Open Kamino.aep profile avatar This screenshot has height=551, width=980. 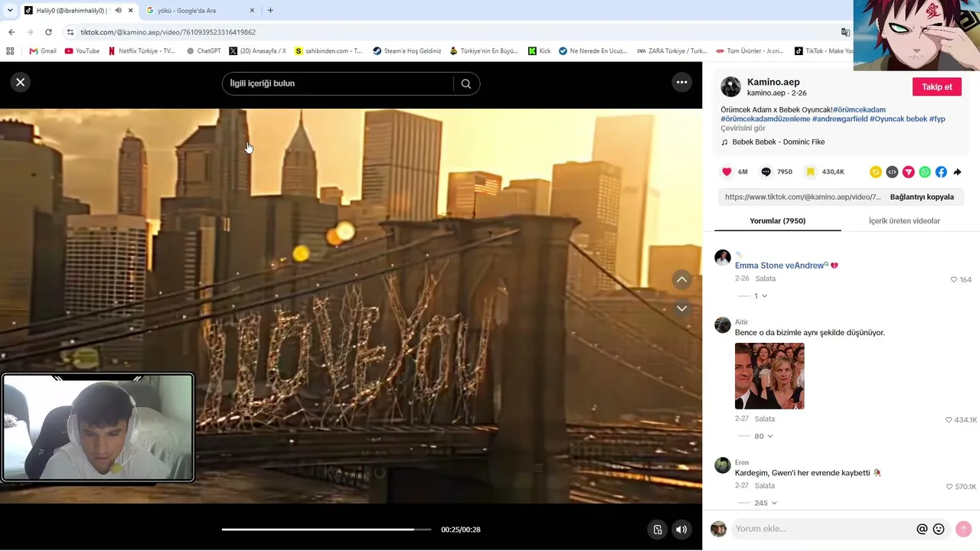[731, 86]
